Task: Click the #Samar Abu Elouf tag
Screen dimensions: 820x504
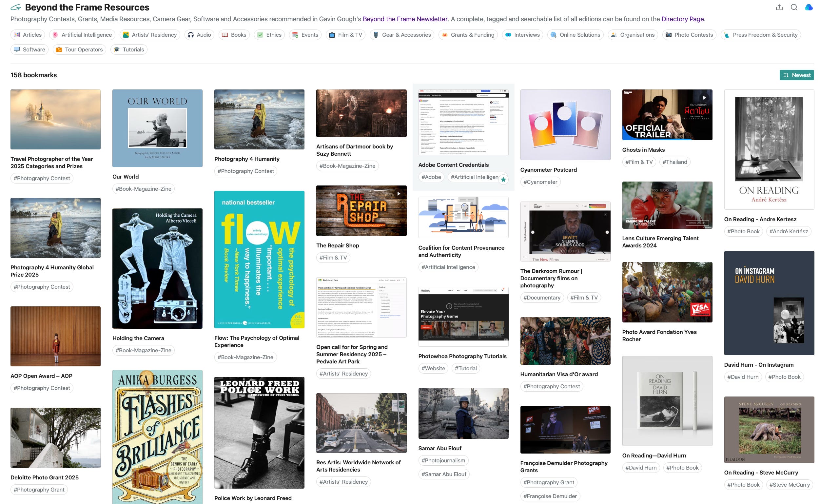Action: 444,474
